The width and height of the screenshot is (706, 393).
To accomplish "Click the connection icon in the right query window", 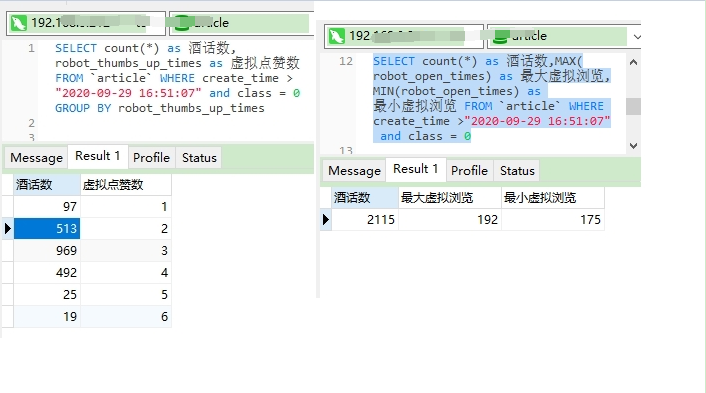I will tap(337, 36).
